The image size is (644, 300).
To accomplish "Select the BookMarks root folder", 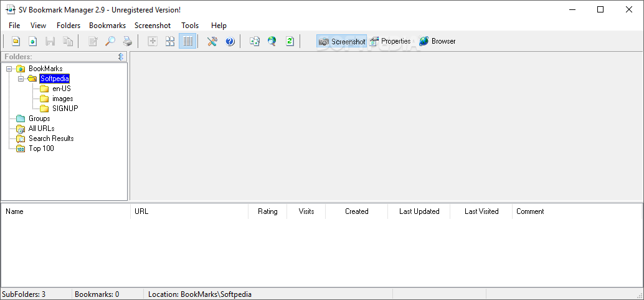I will (45, 69).
